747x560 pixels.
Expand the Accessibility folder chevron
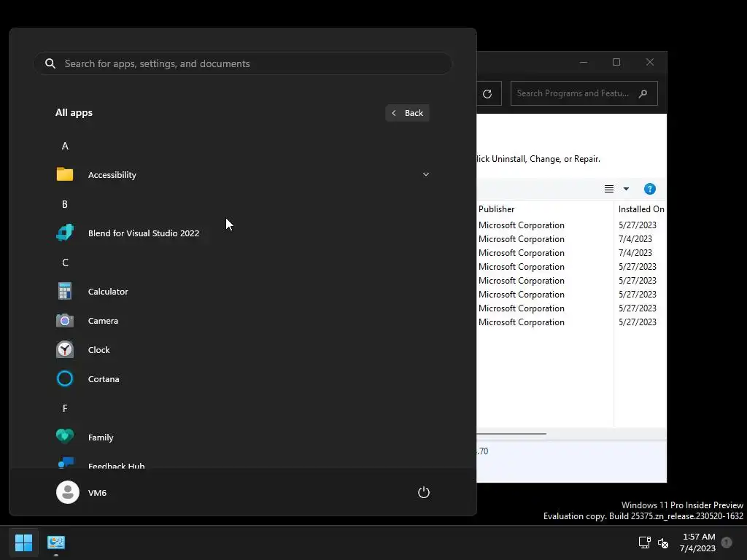(x=426, y=174)
